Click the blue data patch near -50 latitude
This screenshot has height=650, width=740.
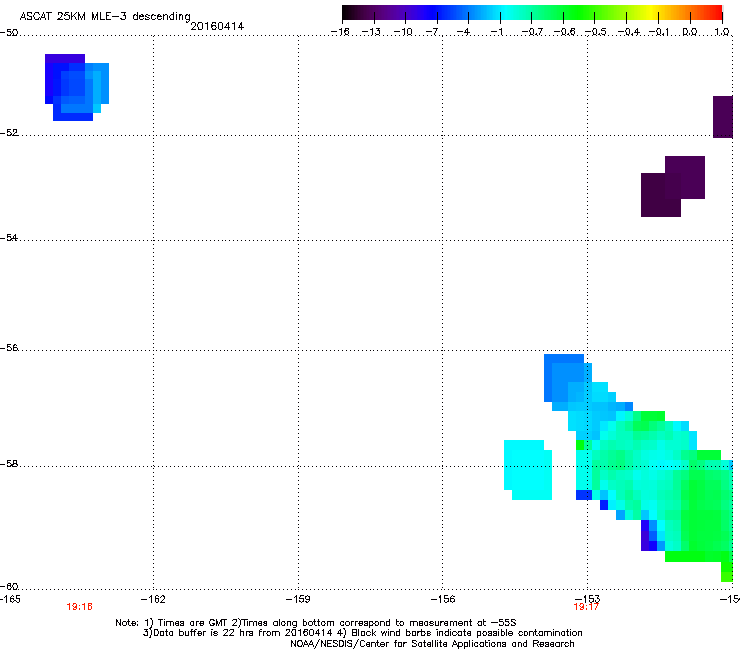coord(76,87)
